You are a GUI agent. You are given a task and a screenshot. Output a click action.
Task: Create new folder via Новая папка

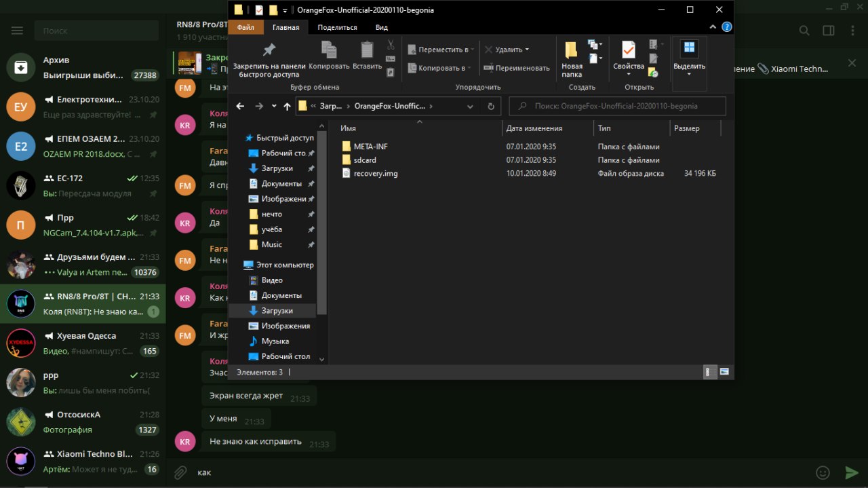tap(572, 60)
